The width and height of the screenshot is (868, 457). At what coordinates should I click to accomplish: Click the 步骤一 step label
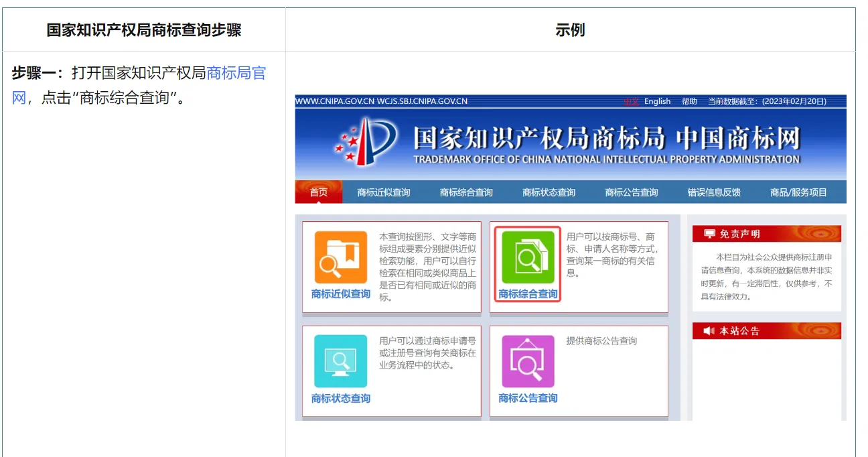[37, 73]
